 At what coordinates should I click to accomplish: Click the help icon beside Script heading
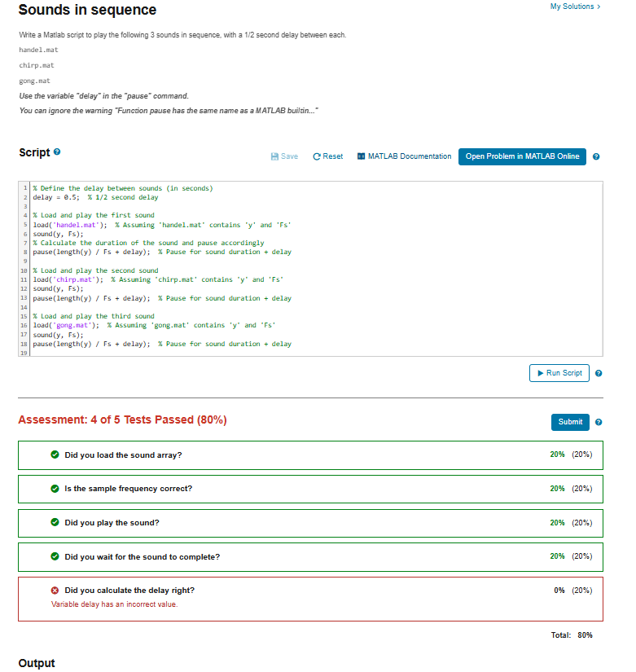click(x=57, y=152)
